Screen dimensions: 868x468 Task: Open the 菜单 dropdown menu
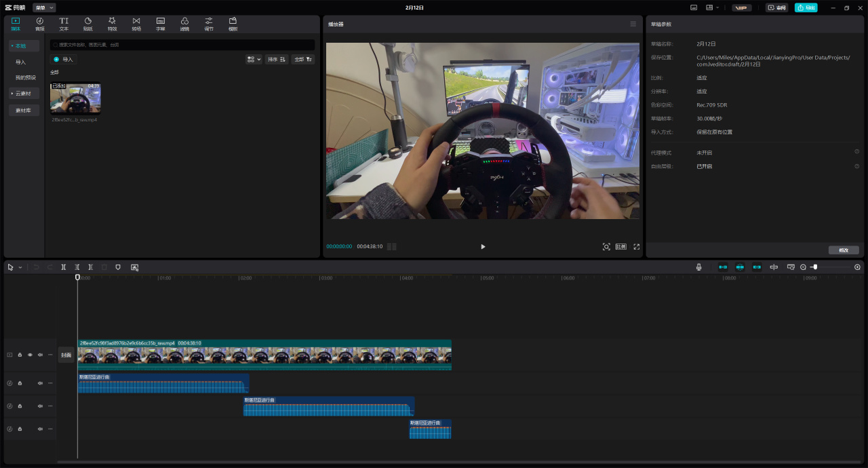(x=44, y=7)
